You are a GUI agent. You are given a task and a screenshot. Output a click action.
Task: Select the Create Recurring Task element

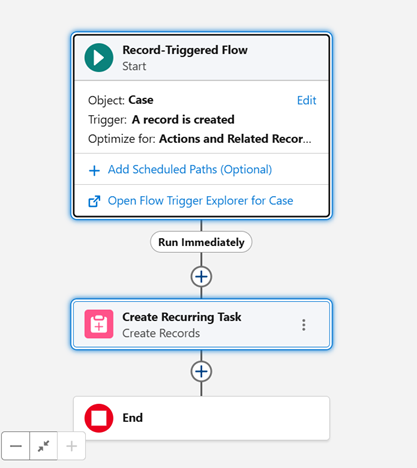click(x=201, y=324)
